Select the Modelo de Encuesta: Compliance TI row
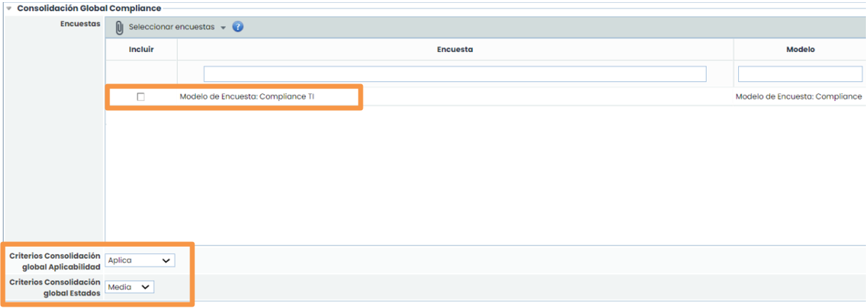 pyautogui.click(x=247, y=97)
